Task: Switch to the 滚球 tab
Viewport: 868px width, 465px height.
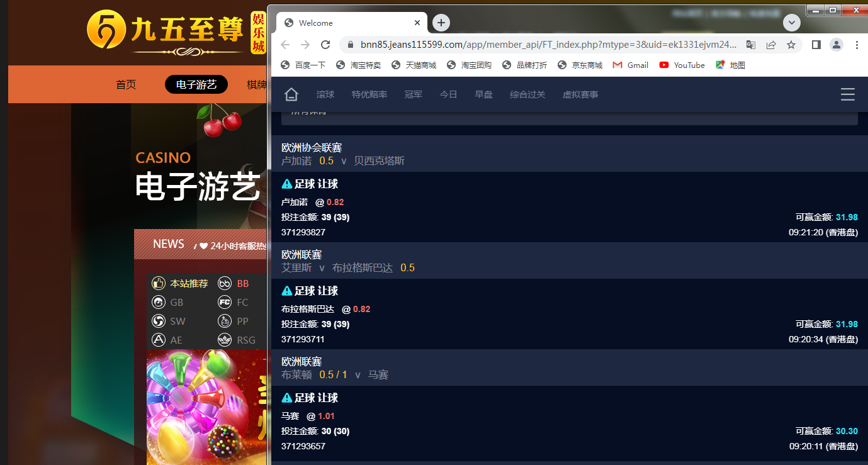Action: click(x=325, y=94)
